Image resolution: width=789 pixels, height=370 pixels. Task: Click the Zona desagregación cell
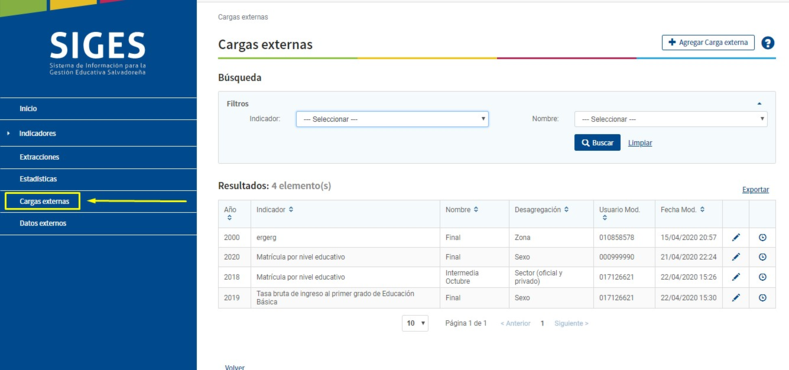pyautogui.click(x=551, y=237)
